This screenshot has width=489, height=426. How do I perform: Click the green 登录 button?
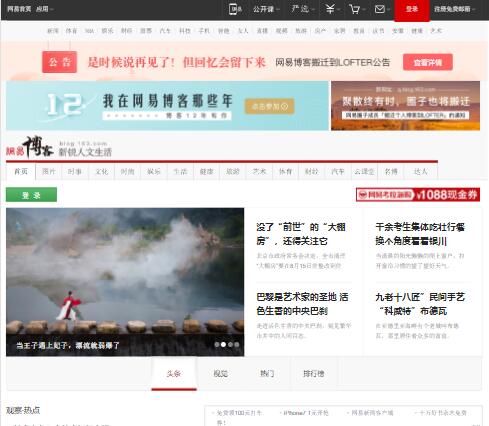point(31,195)
